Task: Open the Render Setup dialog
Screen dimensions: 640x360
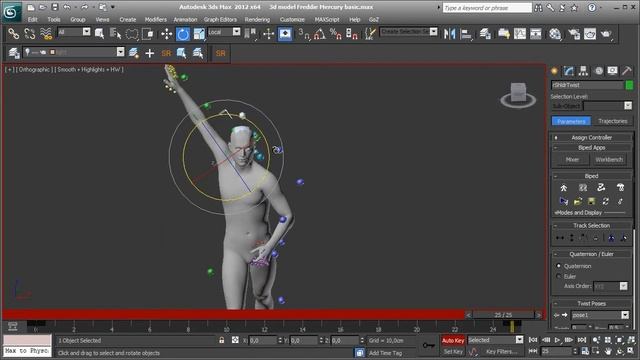Action: pyautogui.click(x=574, y=33)
